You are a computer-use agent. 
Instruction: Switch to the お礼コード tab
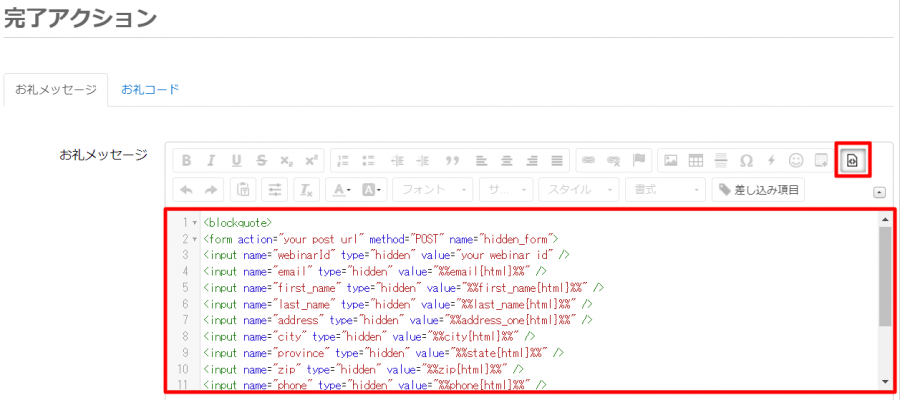point(150,90)
